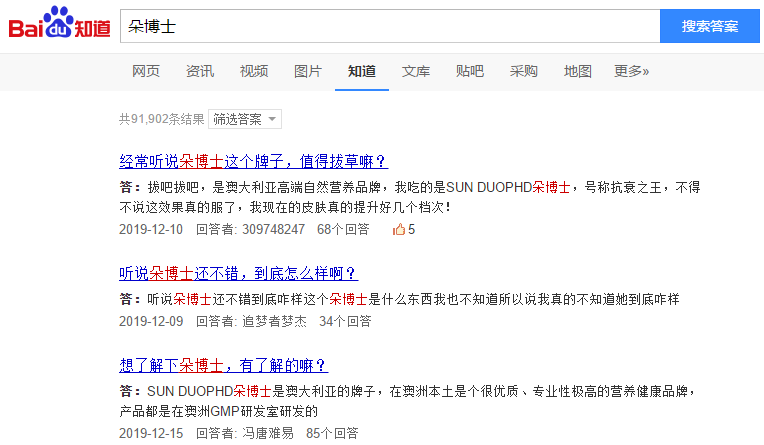764x445 pixels.
Task: Switch to the 图片 tab
Action: (308, 71)
